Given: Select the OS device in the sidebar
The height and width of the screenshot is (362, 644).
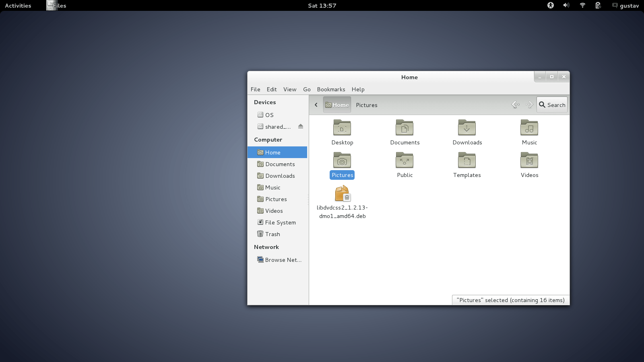Looking at the screenshot, I should point(268,115).
